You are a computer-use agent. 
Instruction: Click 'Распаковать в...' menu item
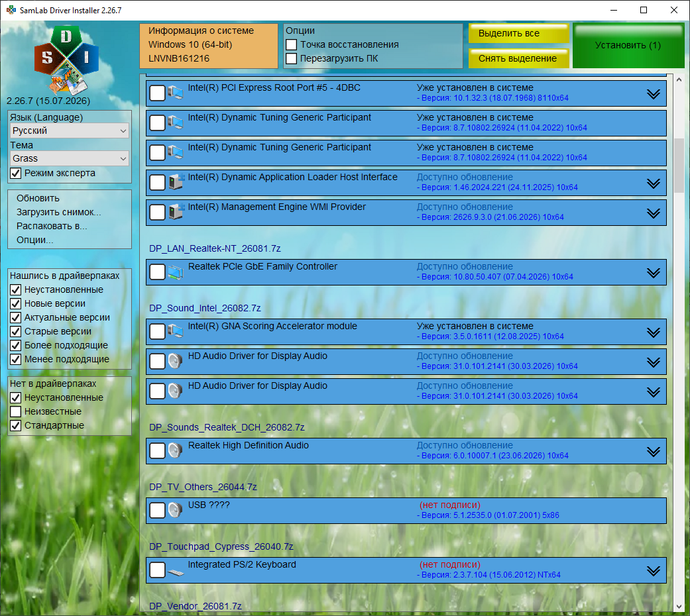click(52, 226)
